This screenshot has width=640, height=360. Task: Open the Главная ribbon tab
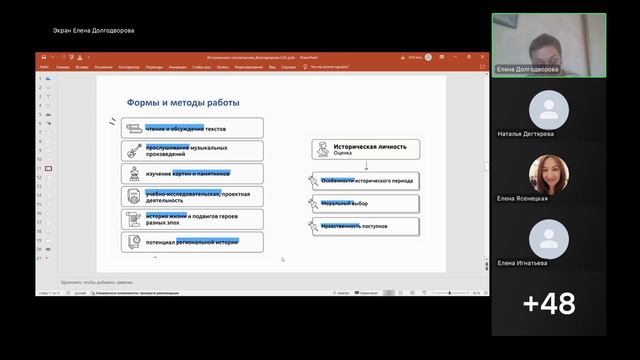(62, 67)
